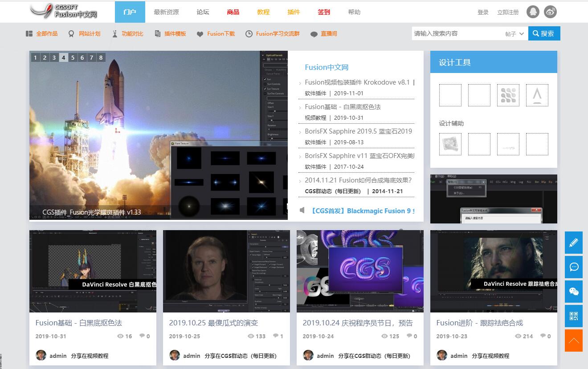588x369 pixels.
Task: Open the letter A design tool icon
Action: [537, 95]
